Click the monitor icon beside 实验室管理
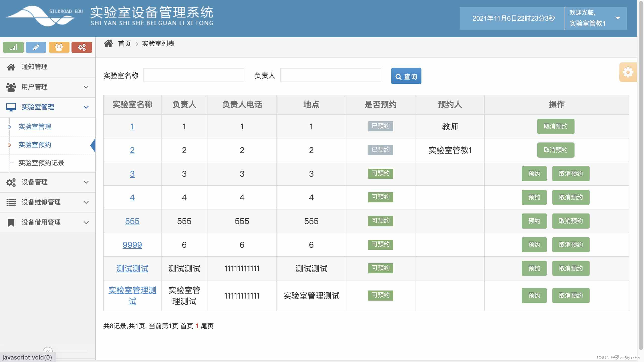 pos(11,107)
